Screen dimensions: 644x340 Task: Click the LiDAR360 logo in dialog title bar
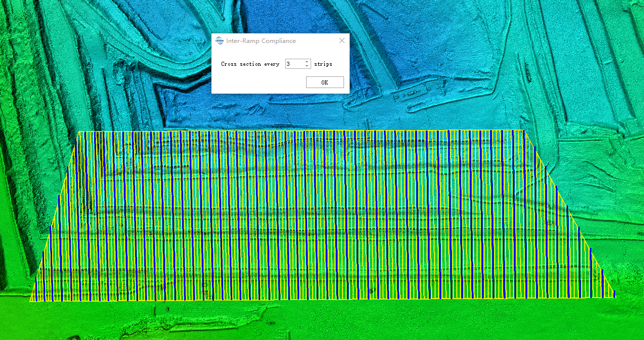click(x=219, y=41)
